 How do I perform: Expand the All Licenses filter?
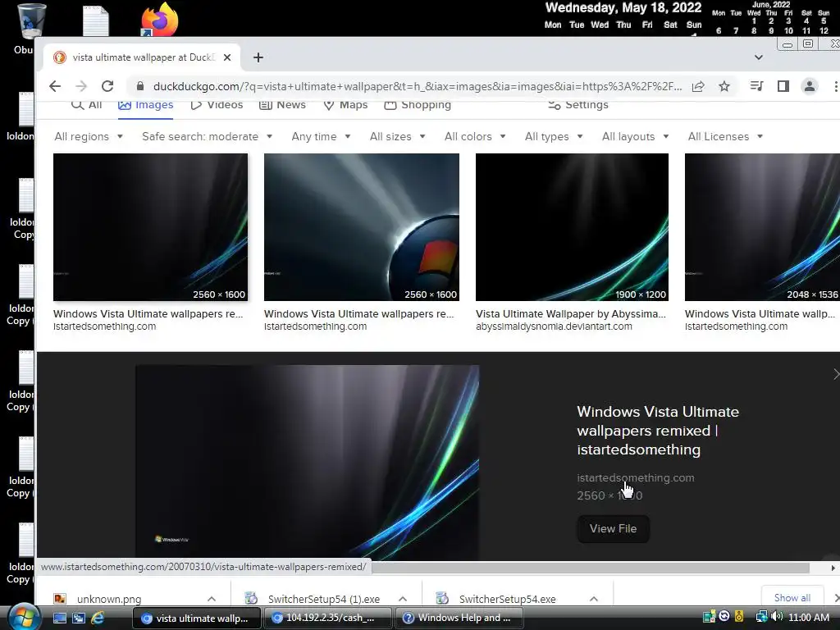(725, 137)
